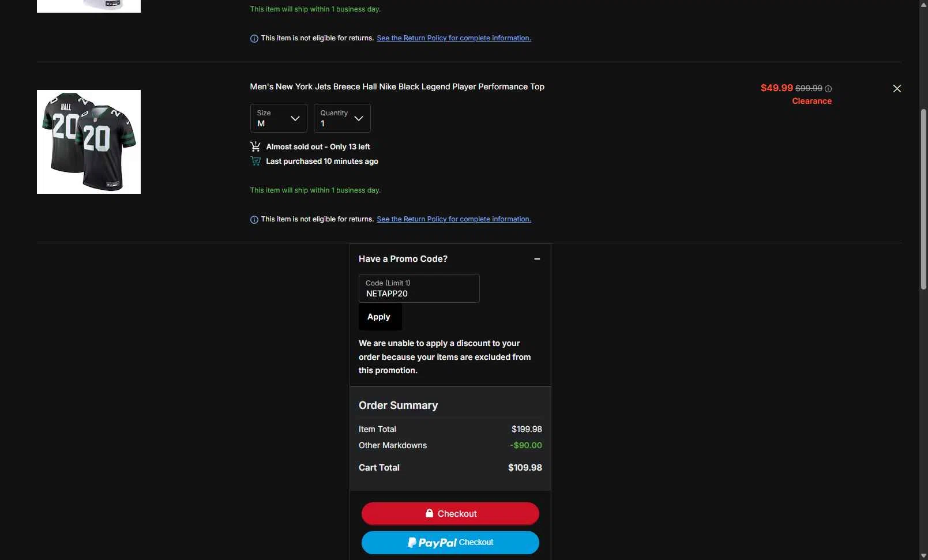Open the upper Return Policy information link
The height and width of the screenshot is (560, 928).
(x=454, y=38)
